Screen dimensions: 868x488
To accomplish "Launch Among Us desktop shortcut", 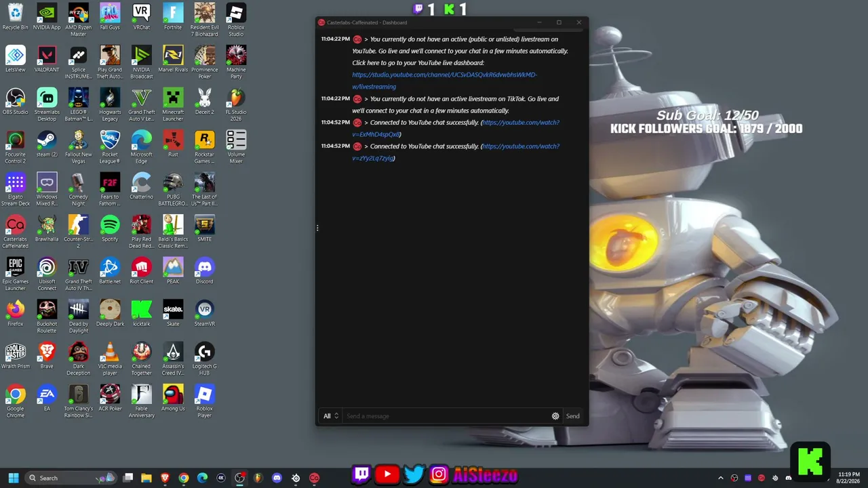I will [173, 399].
